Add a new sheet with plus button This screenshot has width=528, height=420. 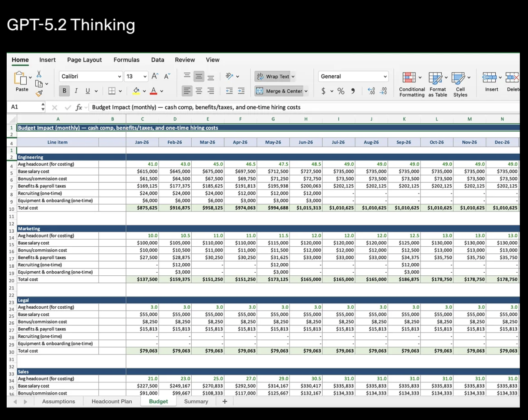(x=225, y=401)
